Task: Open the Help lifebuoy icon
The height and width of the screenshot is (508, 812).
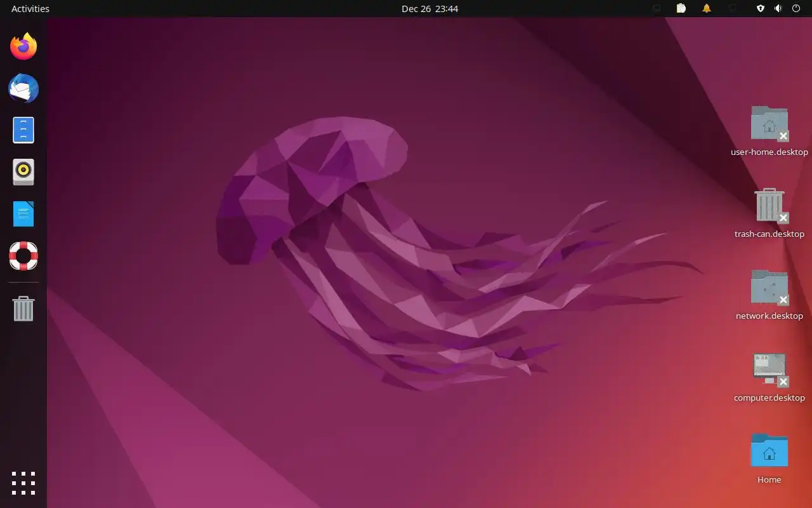Action: click(23, 256)
